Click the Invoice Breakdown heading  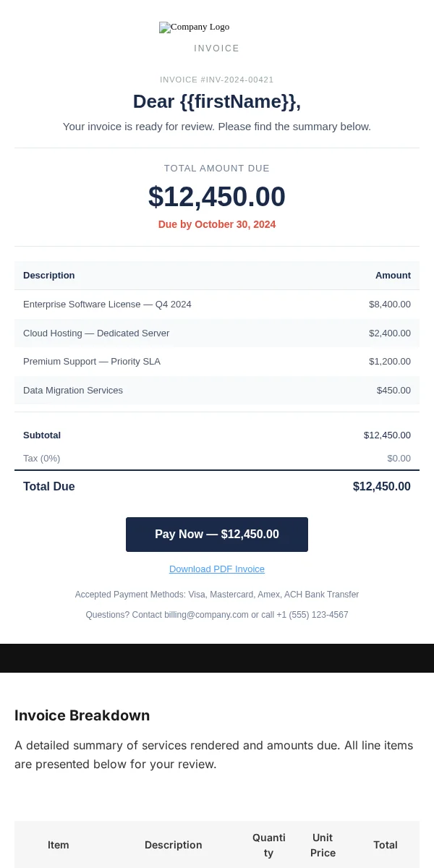tap(82, 715)
